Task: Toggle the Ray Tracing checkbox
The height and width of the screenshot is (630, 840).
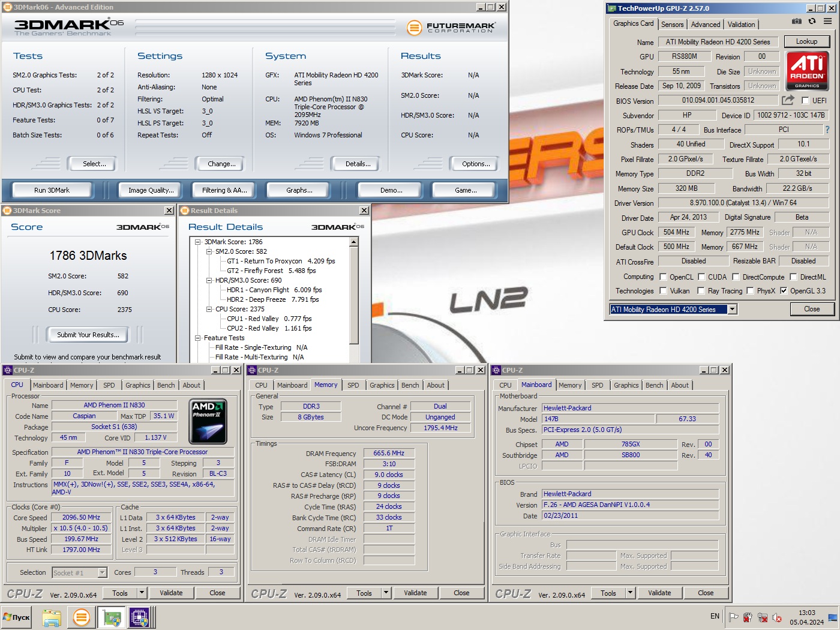Action: pyautogui.click(x=701, y=291)
